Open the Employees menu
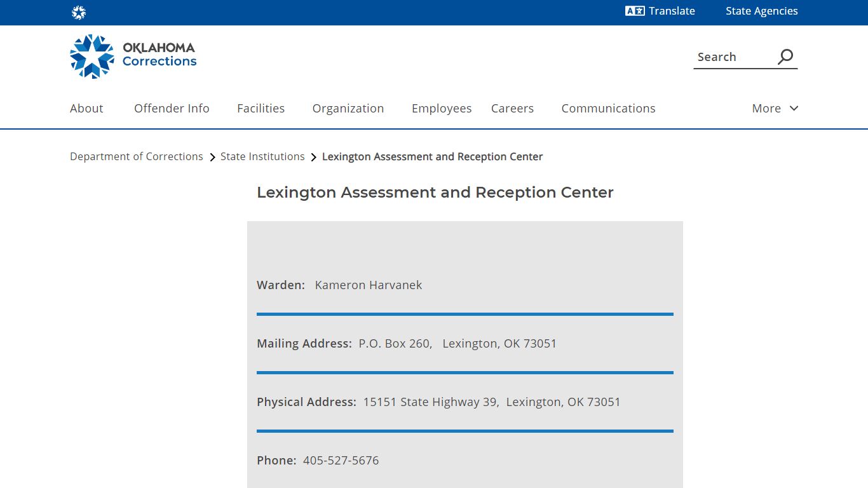This screenshot has height=488, width=868. pos(442,108)
